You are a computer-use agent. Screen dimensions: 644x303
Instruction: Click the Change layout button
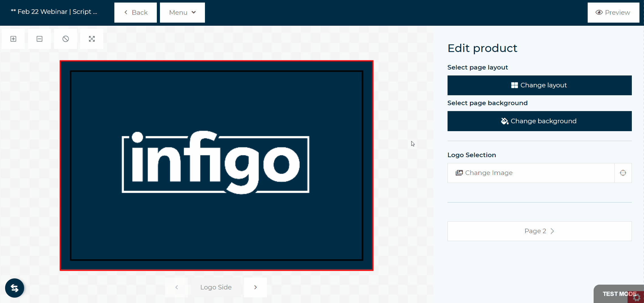[540, 85]
